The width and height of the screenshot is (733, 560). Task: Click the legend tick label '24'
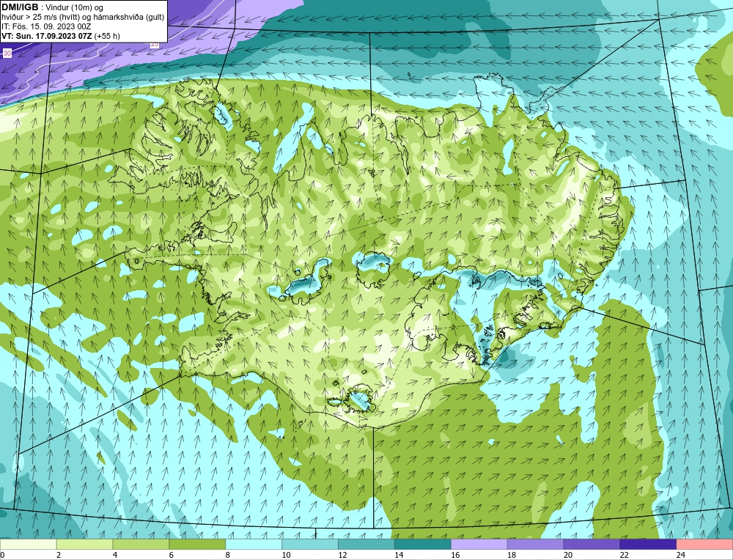point(680,556)
